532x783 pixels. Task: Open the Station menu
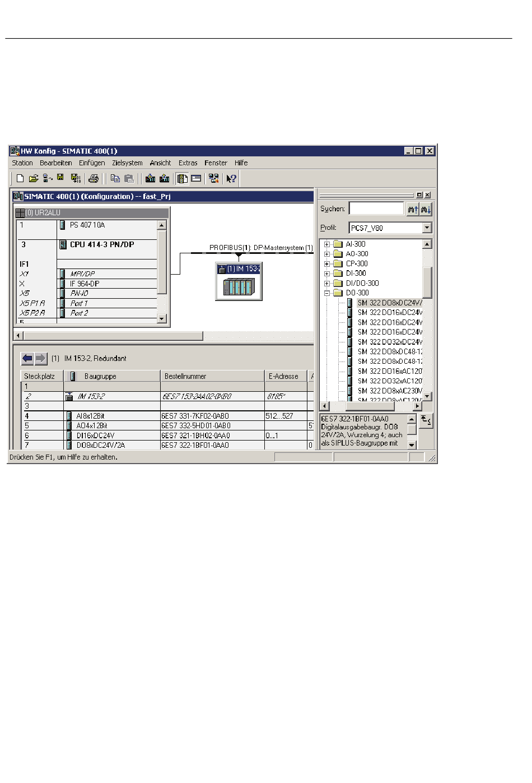click(x=22, y=163)
